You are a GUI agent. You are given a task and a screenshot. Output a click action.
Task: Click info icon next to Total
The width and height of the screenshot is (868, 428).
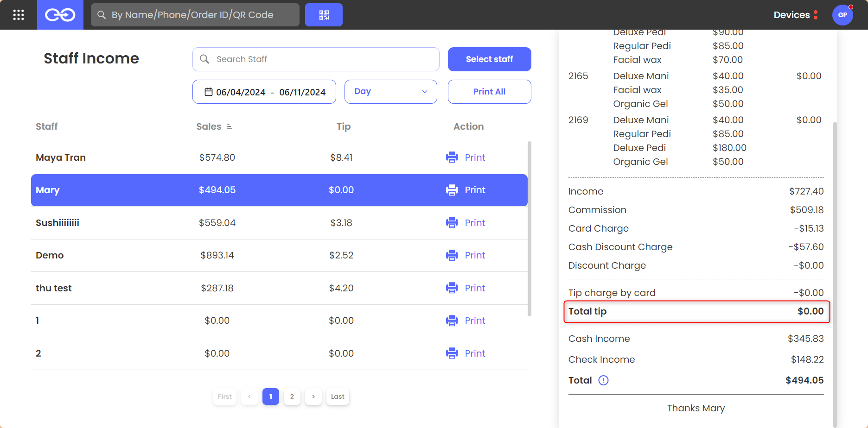603,380
